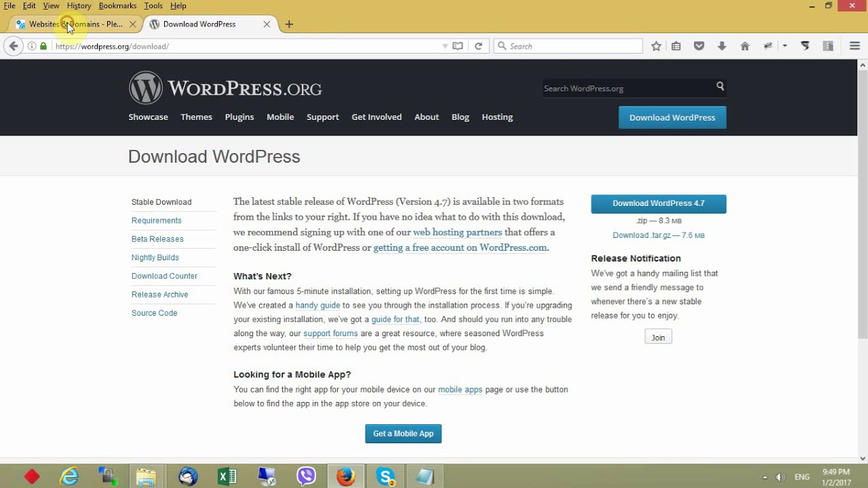868x488 pixels.
Task: Open Release Archive sidebar link
Action: pos(160,295)
